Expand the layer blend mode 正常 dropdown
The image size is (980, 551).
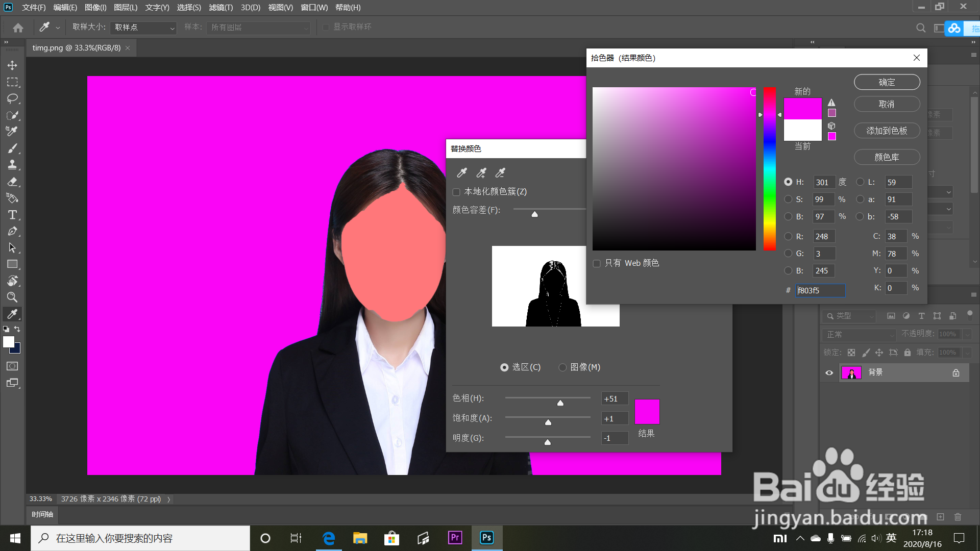coord(860,335)
